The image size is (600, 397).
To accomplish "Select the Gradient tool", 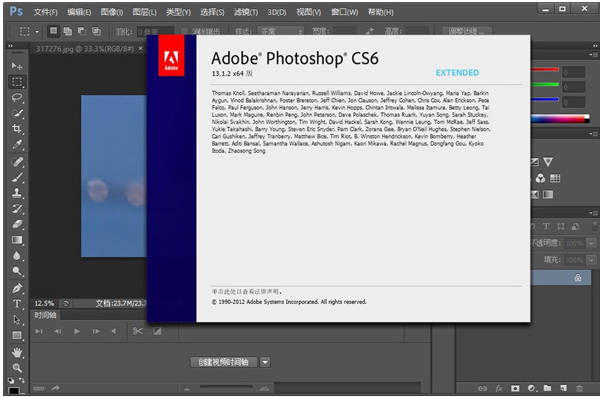I will [17, 240].
